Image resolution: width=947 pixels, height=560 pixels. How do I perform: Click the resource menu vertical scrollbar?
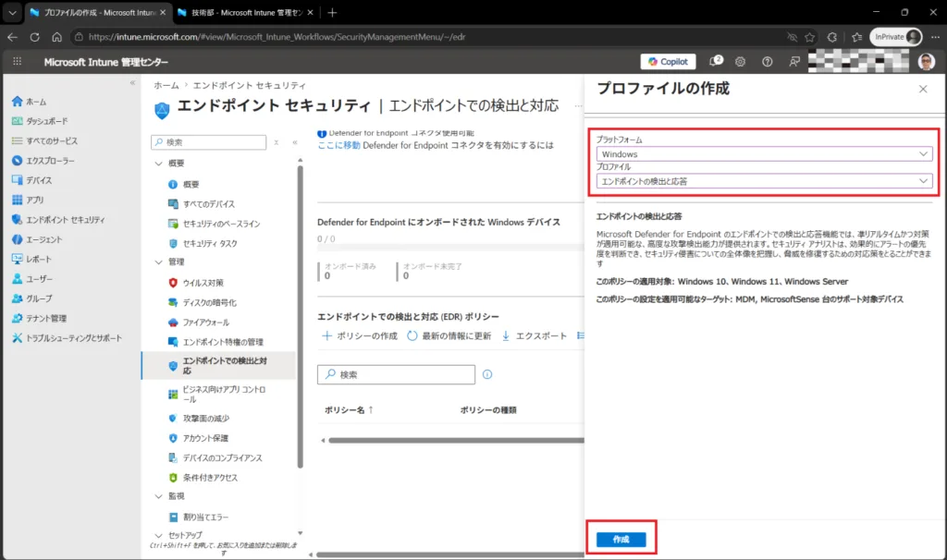coord(301,317)
